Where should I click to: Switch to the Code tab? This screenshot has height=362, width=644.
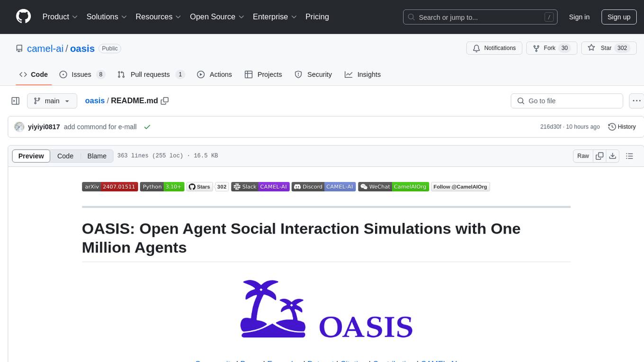click(x=34, y=74)
